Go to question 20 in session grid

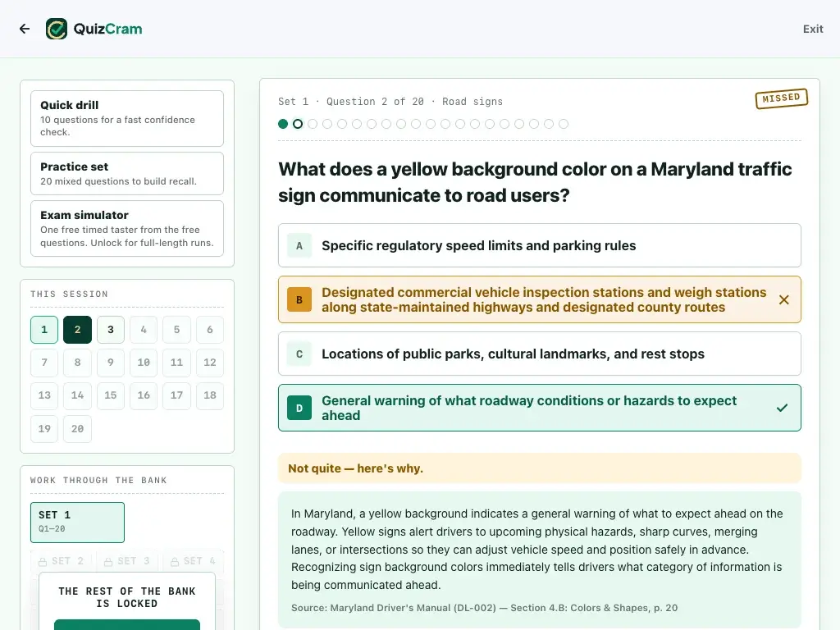pos(78,428)
